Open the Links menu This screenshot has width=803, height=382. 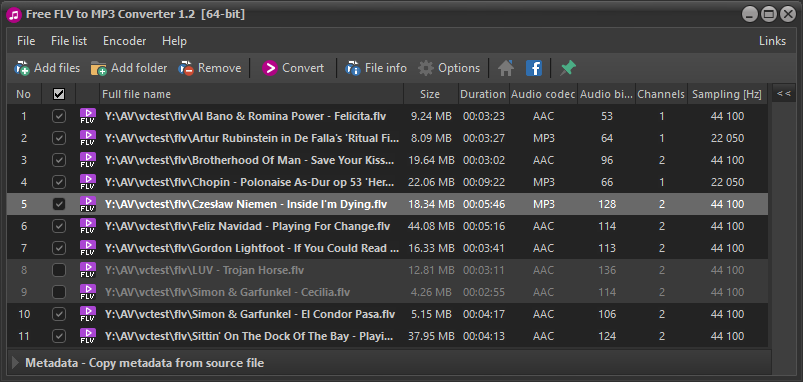pyautogui.click(x=772, y=41)
